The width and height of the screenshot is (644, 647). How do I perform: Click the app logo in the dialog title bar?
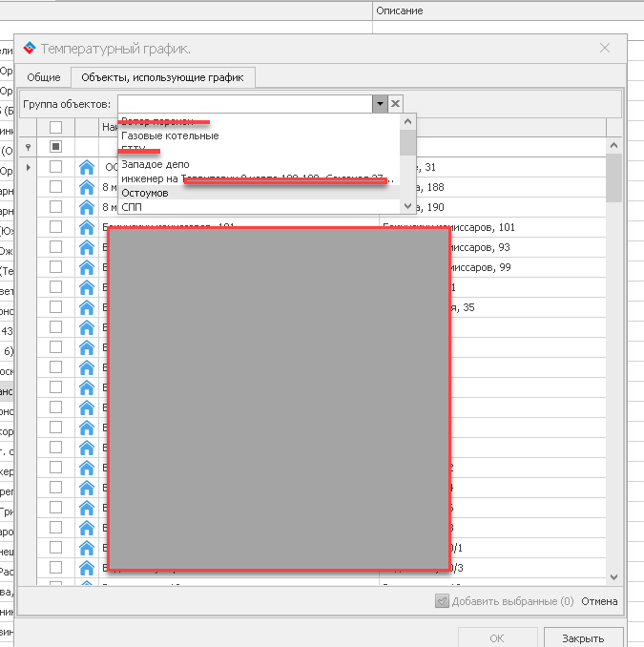[x=30, y=48]
